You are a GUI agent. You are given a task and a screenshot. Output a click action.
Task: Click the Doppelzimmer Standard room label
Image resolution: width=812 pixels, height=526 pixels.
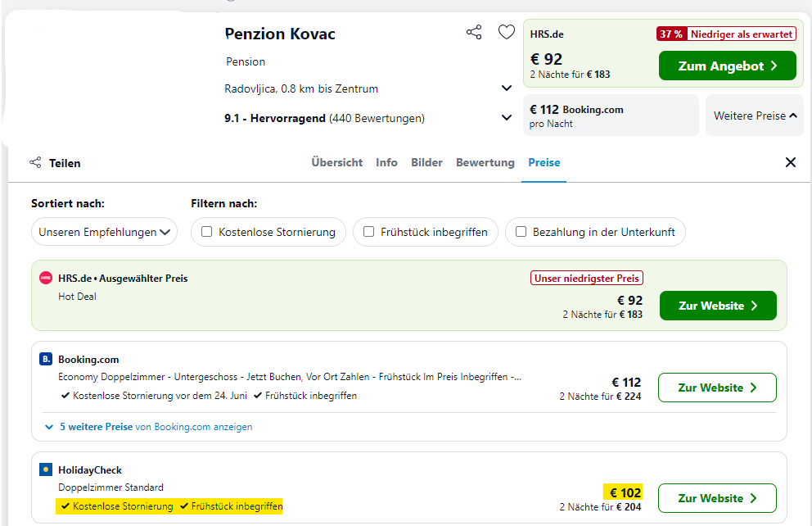111,487
